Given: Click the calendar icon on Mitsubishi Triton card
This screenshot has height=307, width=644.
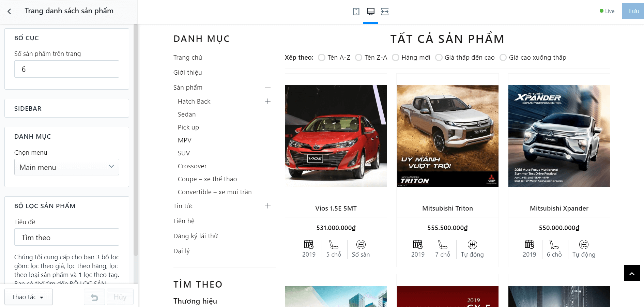Looking at the screenshot, I should (418, 244).
